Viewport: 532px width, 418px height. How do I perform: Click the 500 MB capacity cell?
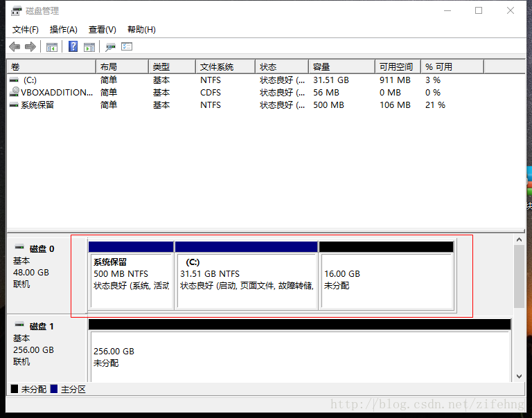pos(328,105)
